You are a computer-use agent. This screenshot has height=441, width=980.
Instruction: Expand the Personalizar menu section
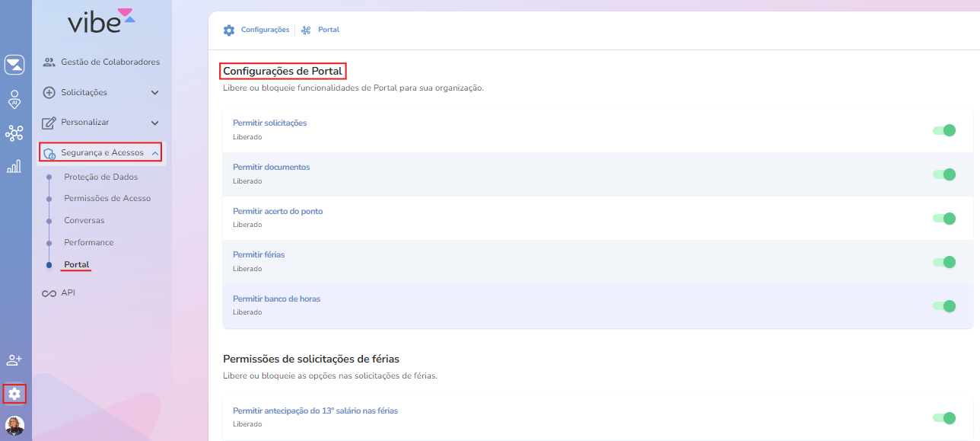tap(100, 123)
